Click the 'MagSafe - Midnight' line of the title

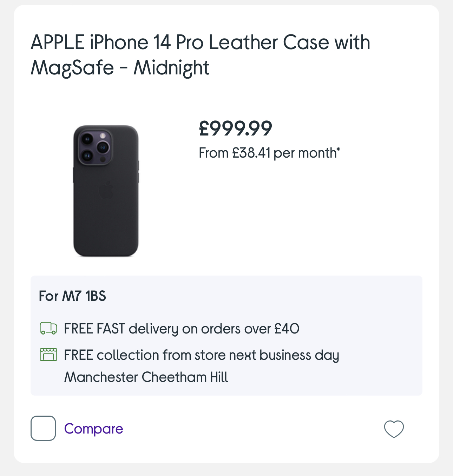click(120, 67)
